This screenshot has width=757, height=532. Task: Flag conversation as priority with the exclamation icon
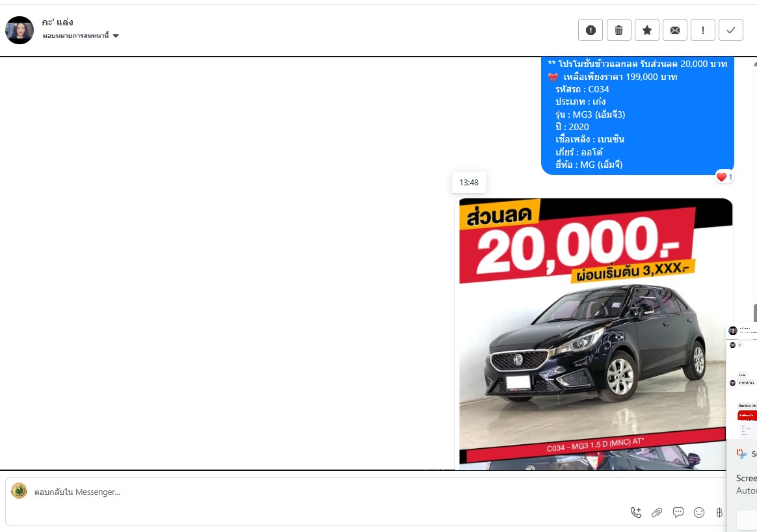click(703, 31)
